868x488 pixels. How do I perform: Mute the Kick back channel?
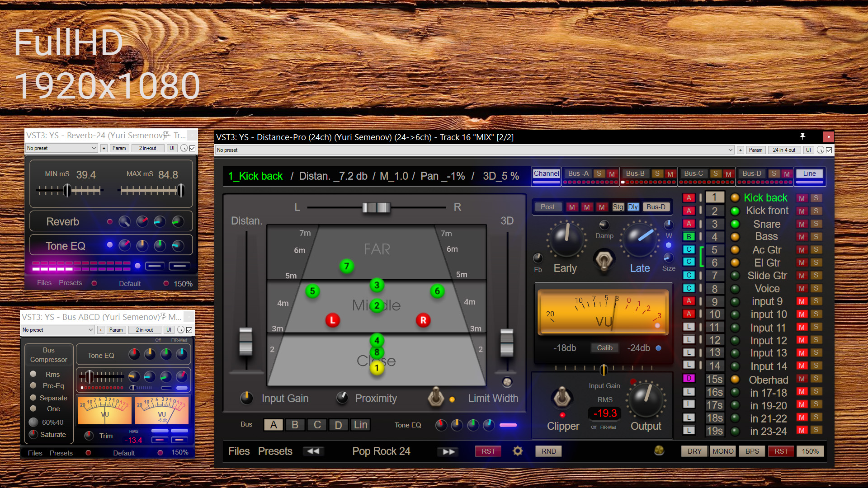pyautogui.click(x=802, y=198)
